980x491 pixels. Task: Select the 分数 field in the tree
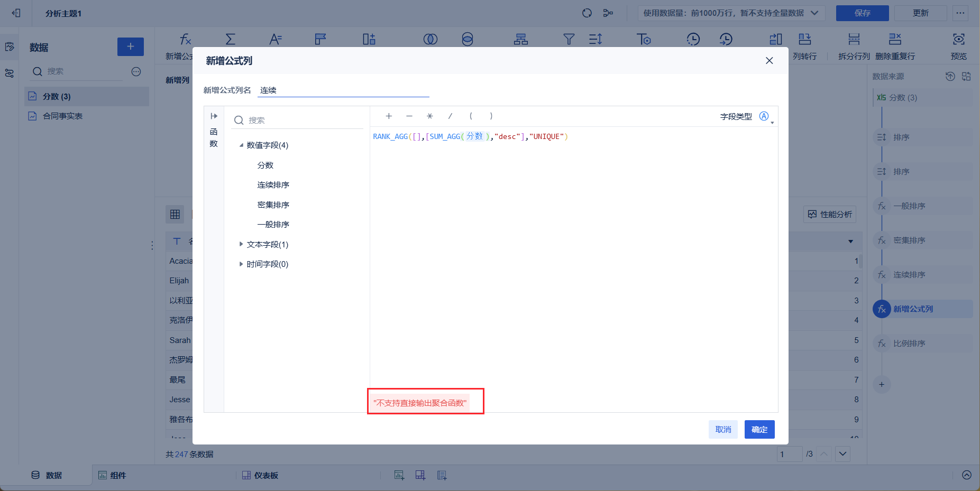pyautogui.click(x=265, y=165)
